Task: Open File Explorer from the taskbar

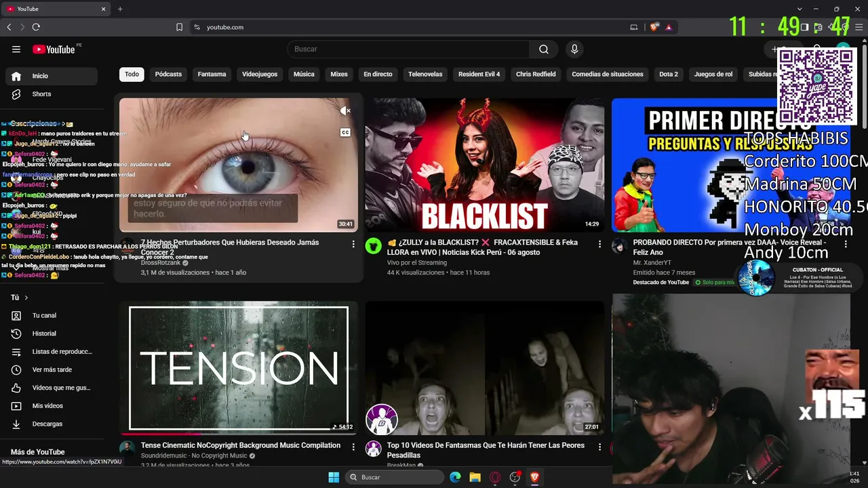Action: (475, 477)
